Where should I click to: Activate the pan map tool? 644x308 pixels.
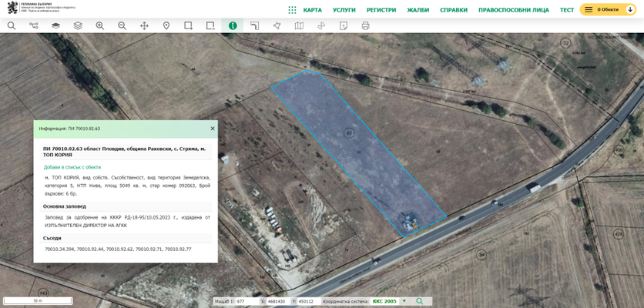144,25
